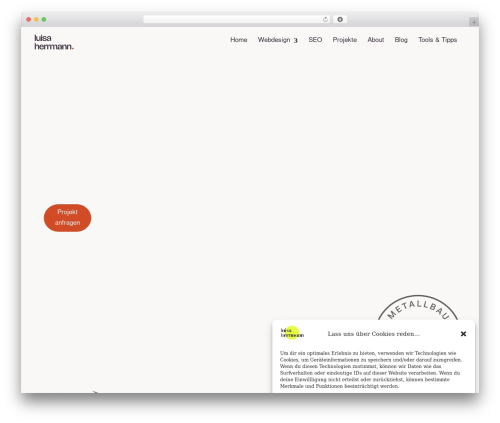Go to the SEO page
This screenshot has height=423, width=500.
[x=315, y=40]
